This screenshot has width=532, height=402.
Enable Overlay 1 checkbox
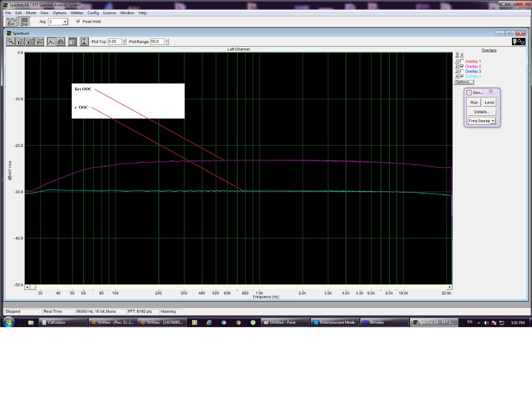462,61
